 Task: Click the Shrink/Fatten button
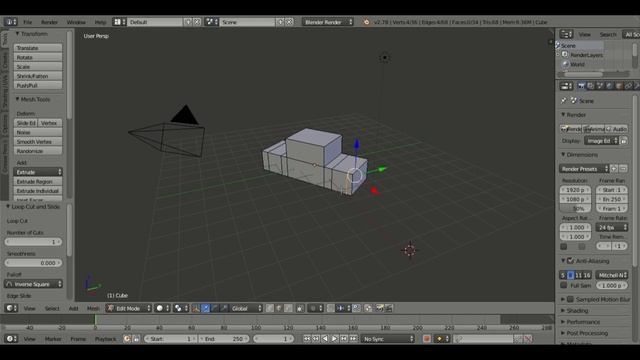pos(38,76)
